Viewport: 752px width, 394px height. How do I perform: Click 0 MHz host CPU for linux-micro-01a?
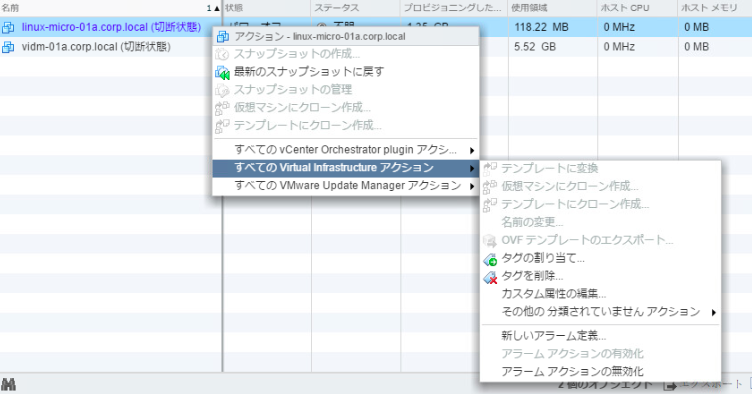click(619, 27)
